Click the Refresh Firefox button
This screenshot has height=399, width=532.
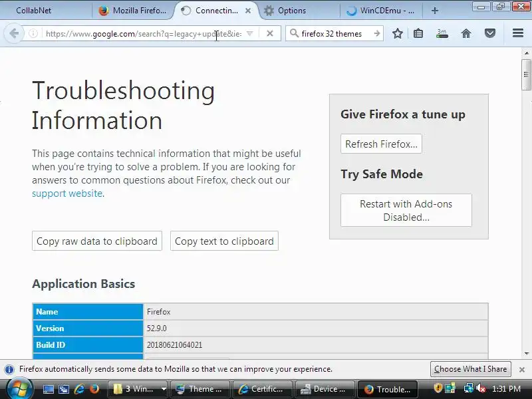[x=381, y=144]
